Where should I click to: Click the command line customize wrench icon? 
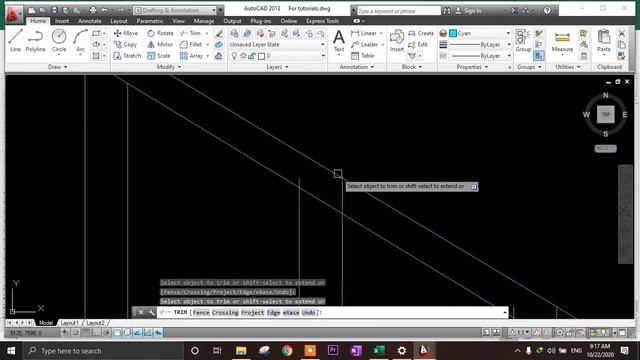[151, 313]
